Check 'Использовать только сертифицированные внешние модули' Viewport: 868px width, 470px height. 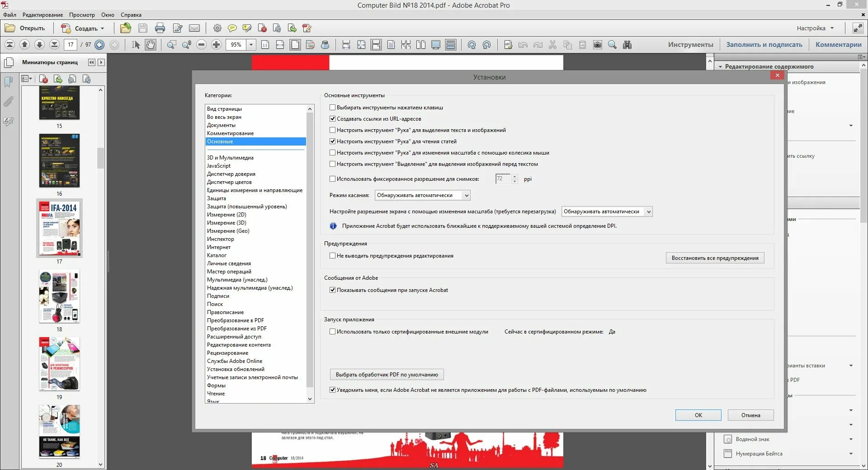[x=333, y=332]
